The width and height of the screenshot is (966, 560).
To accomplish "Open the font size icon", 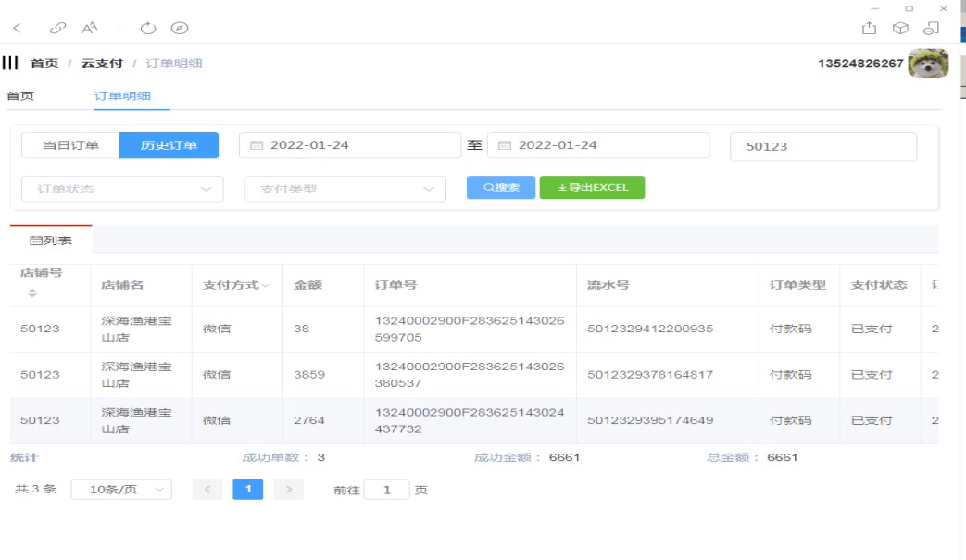I will click(90, 28).
